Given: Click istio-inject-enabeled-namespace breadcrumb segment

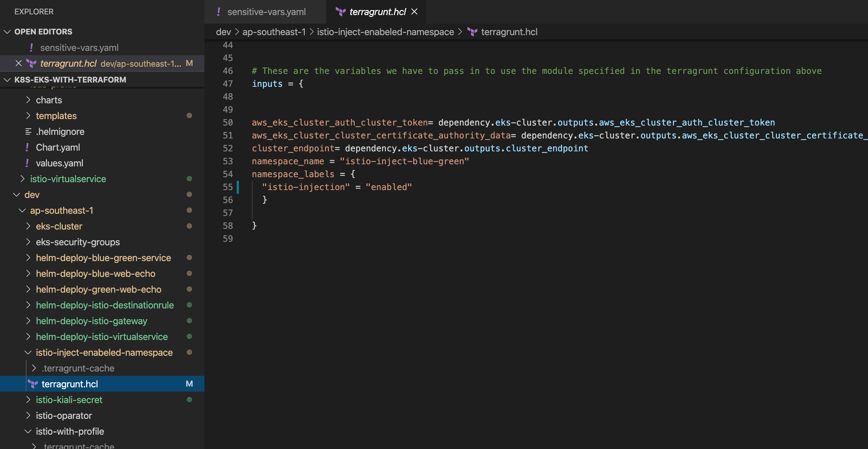Looking at the screenshot, I should tap(385, 32).
